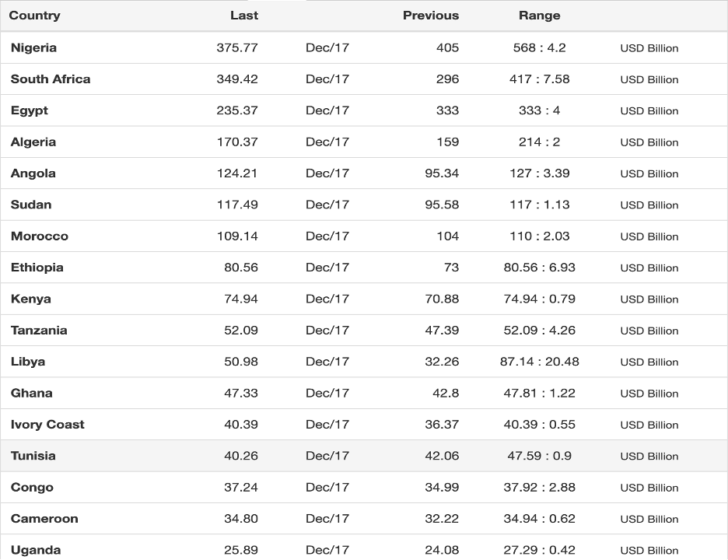Open the South Africa country link

pos(50,79)
